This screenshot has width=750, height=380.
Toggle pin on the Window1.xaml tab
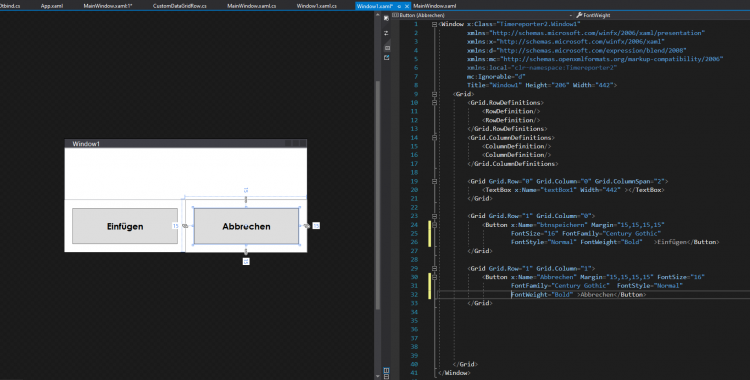click(x=399, y=6)
